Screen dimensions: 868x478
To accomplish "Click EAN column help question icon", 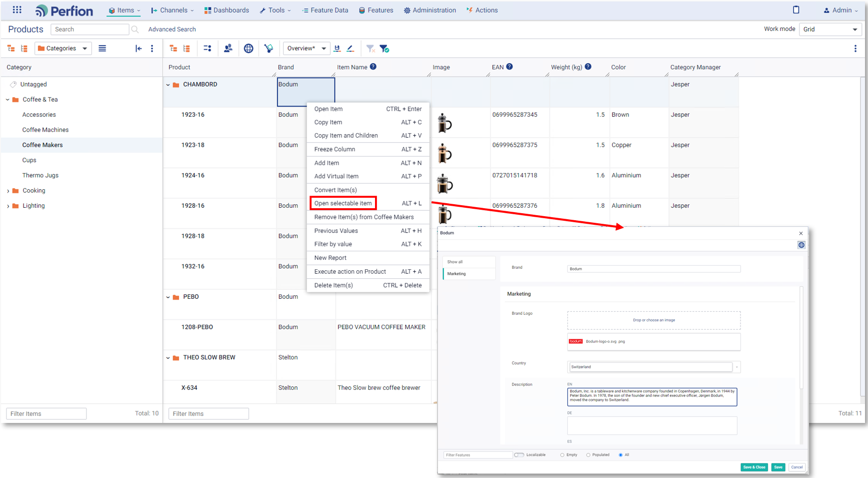I will pos(509,67).
